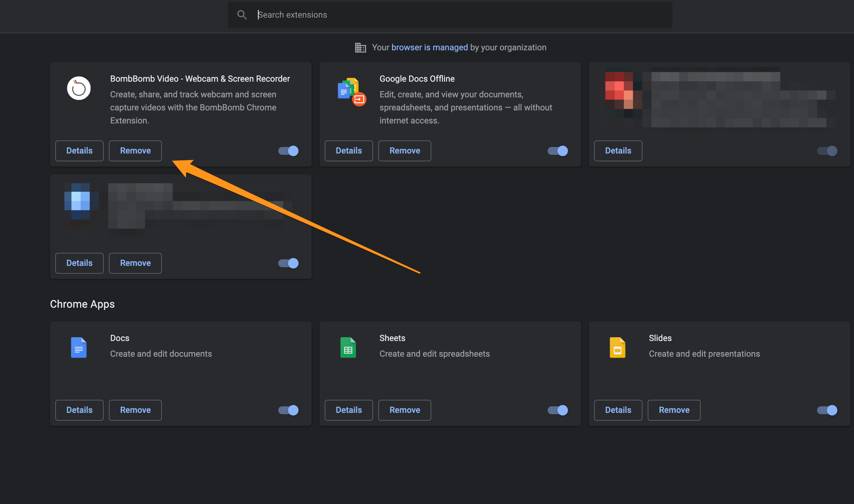
Task: Open Details for the red-icon blurred extension
Action: coord(618,151)
